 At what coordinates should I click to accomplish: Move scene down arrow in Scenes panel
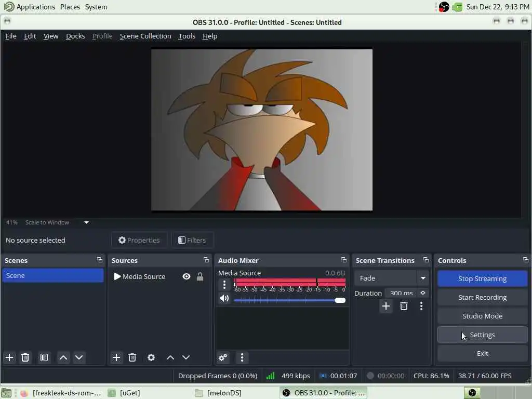click(79, 357)
